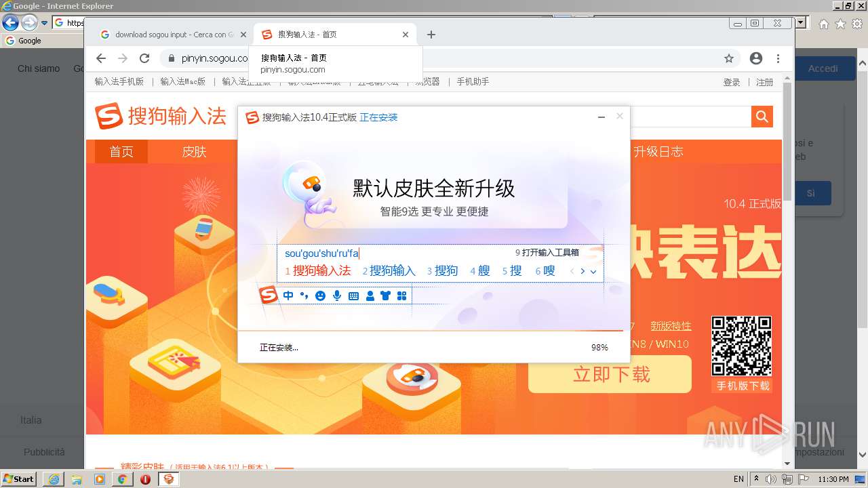Image resolution: width=868 pixels, height=488 pixels.
Task: Close the 搜狗输入法 - 首页 Chrome tab
Action: click(406, 35)
